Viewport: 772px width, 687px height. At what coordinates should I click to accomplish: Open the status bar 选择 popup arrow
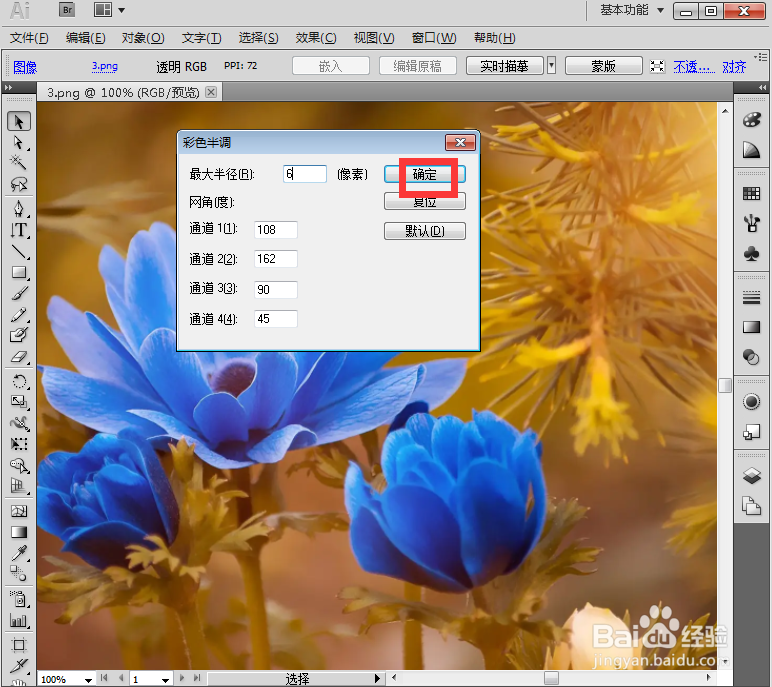(378, 679)
